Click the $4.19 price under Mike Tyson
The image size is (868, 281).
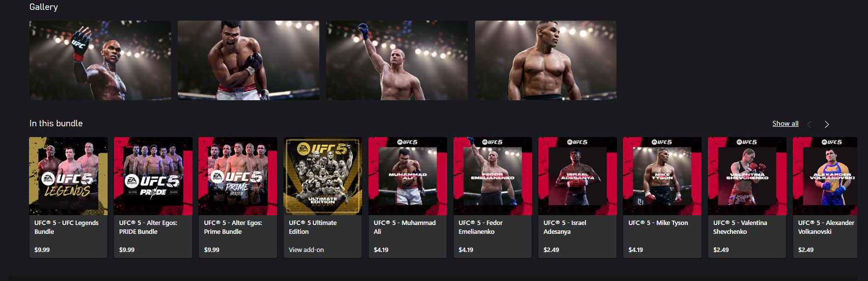(636, 250)
